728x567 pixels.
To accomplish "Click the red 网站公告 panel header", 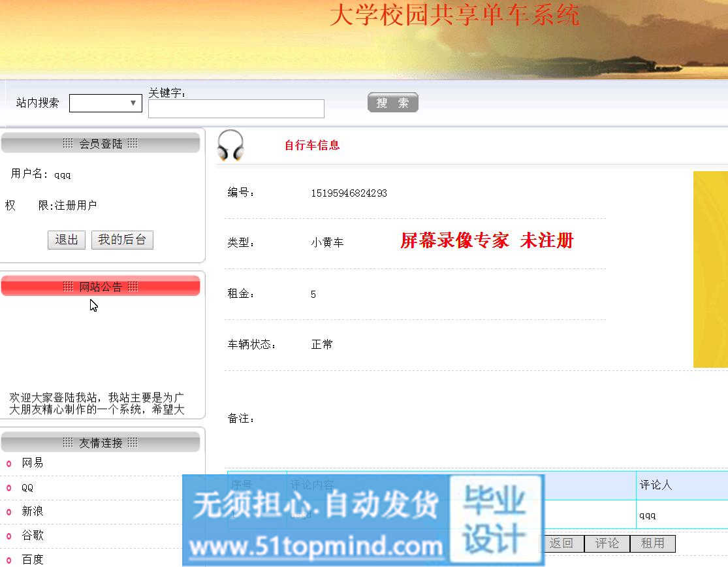I will coord(101,286).
